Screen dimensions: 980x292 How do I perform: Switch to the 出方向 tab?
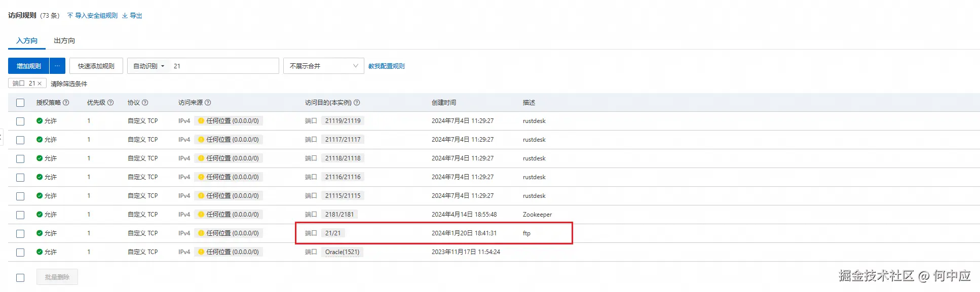coord(64,40)
